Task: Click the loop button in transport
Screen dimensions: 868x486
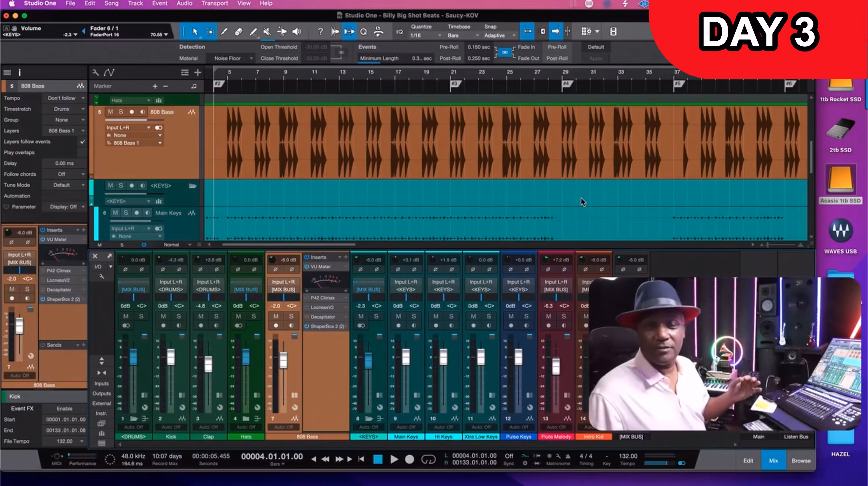Action: click(428, 459)
